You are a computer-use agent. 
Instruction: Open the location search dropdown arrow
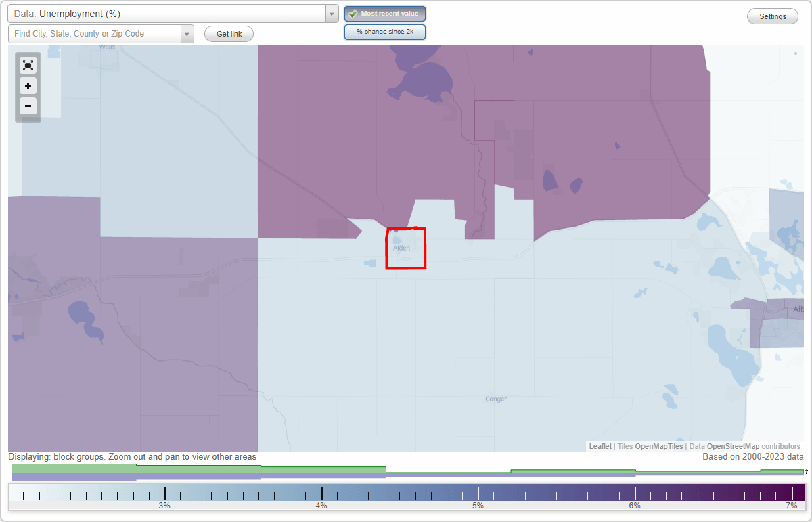(x=187, y=33)
